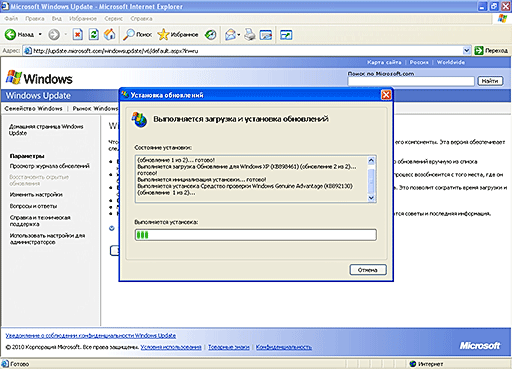Click the Windows flag throbber icon
Image resolution: width=512 pixels, height=369 pixels.
(502, 18)
